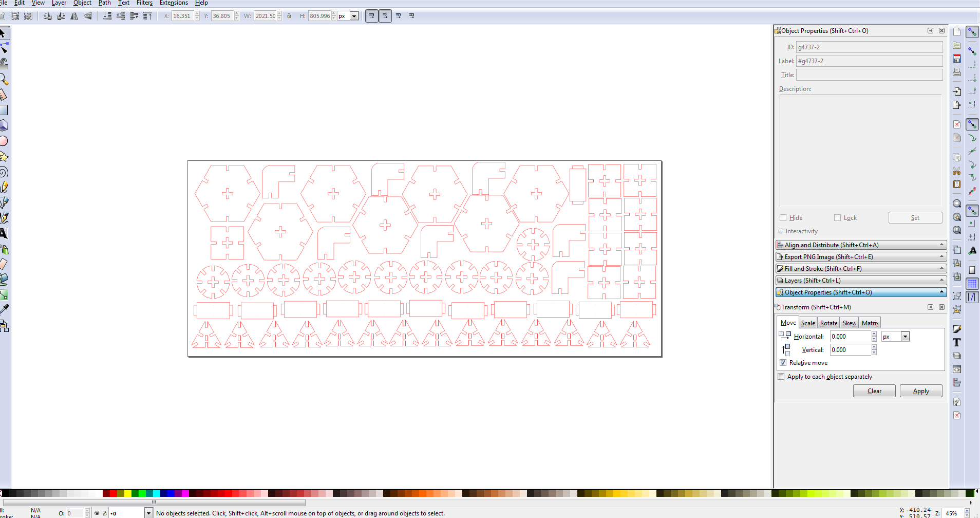Click the Cut scissors icon
The width and height of the screenshot is (980, 518).
point(957,171)
